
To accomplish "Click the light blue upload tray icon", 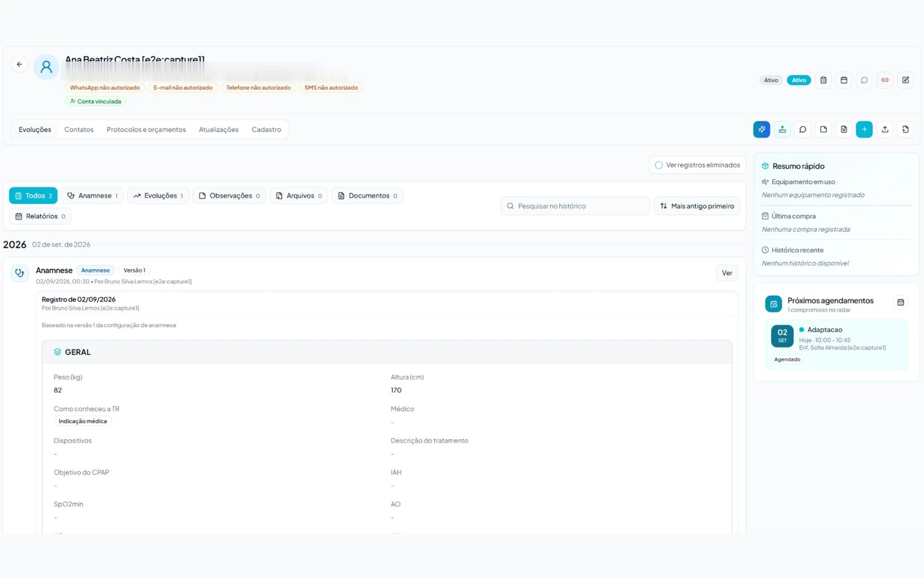I will 782,130.
